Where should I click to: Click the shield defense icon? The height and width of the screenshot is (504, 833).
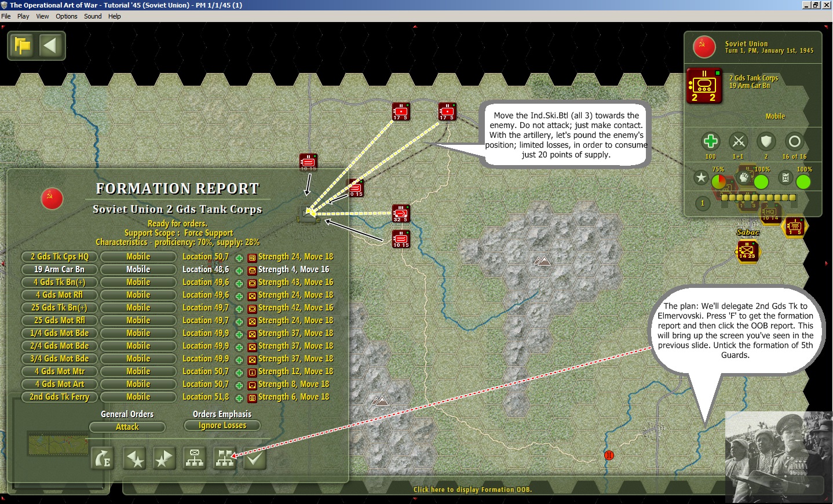coord(766,141)
